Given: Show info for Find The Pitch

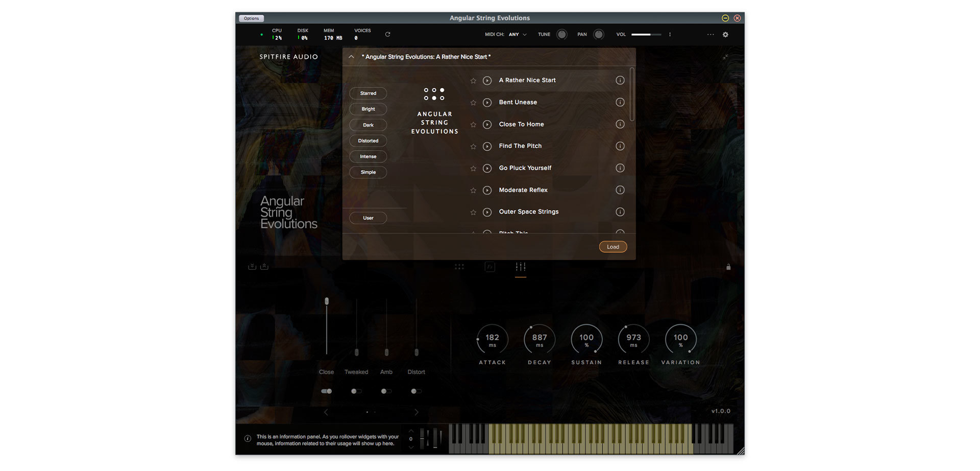Looking at the screenshot, I should (620, 146).
